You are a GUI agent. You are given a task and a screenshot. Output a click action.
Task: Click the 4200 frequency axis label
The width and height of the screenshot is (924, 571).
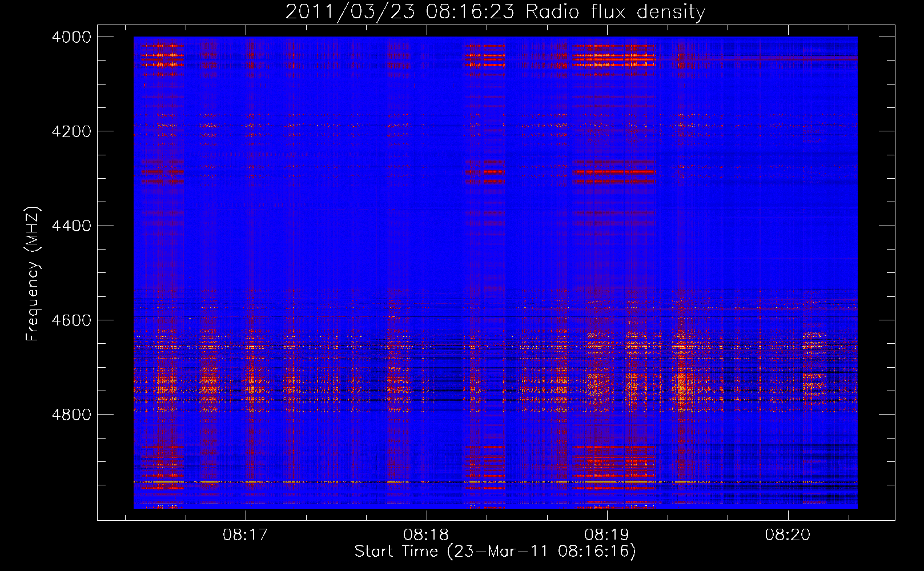[71, 131]
